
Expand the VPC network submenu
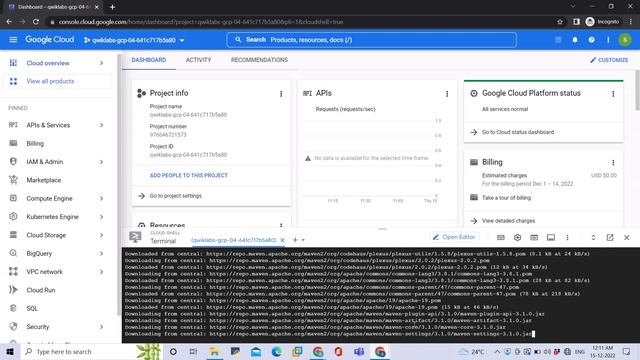tap(102, 272)
